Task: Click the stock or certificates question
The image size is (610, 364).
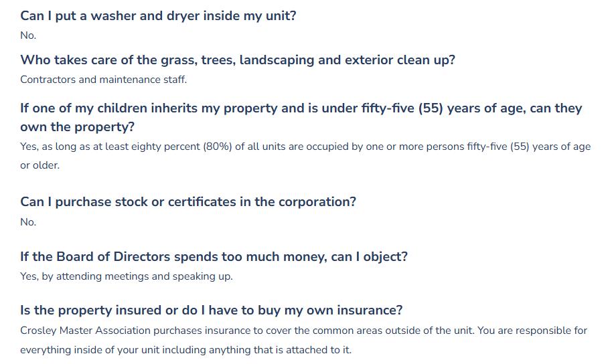Action: coord(188,201)
